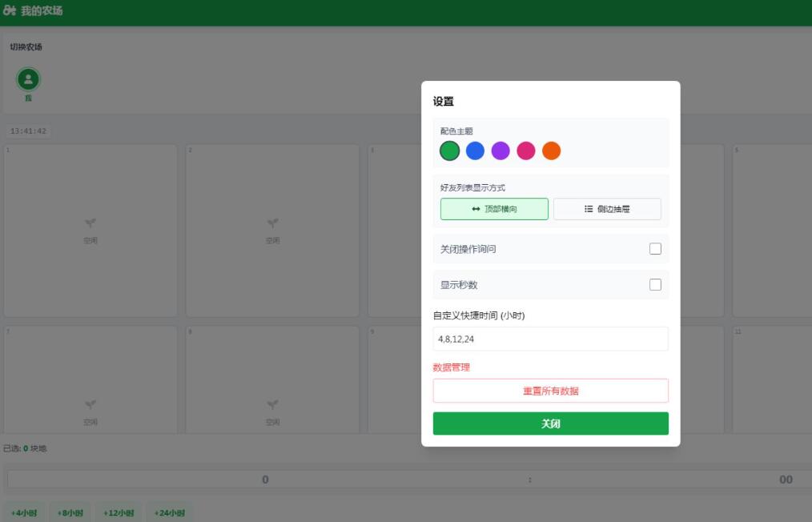Click the red 重置所有数据 button
The image size is (812, 522).
click(x=550, y=390)
